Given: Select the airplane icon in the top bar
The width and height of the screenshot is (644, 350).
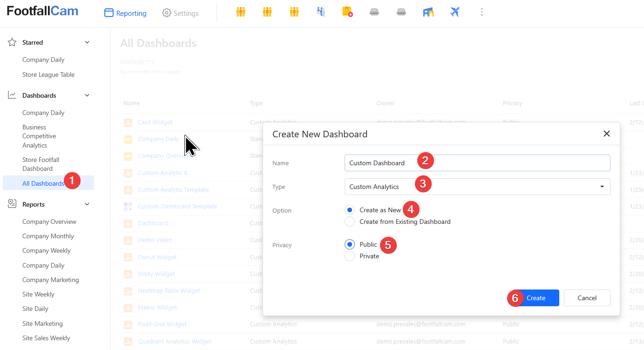Looking at the screenshot, I should (x=455, y=12).
